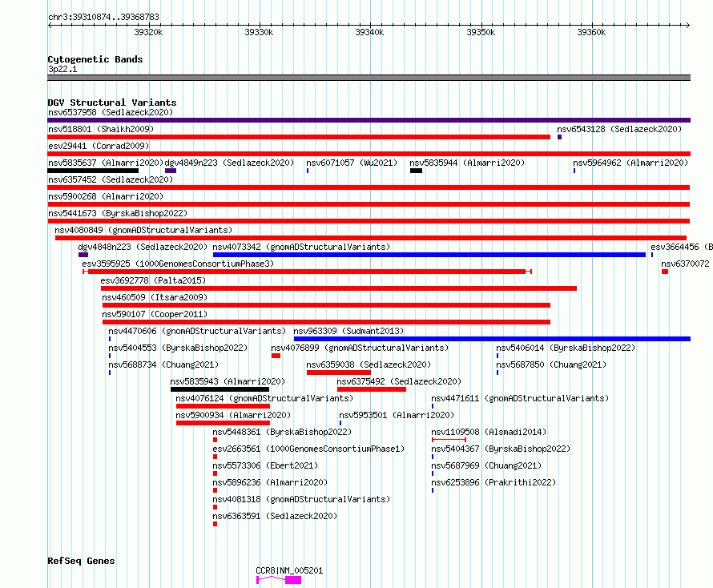
Task: Select nsv6363591 (Sedlazeck2020) variant label
Action: (x=275, y=516)
